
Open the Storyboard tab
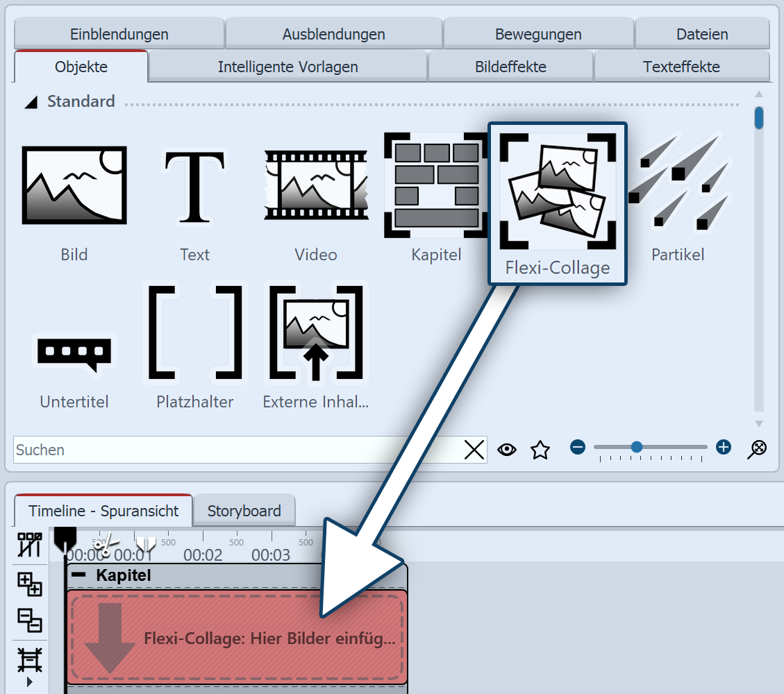[244, 510]
